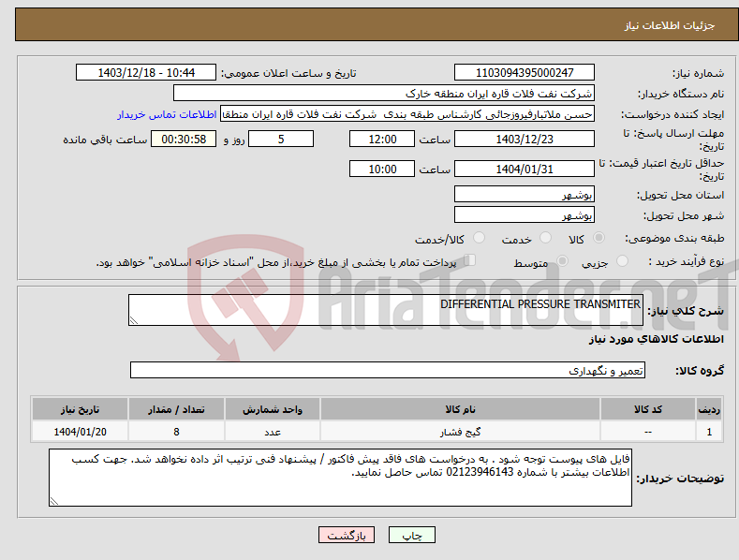
Task: Click the واحد شمارش column header
Action: tap(273, 409)
